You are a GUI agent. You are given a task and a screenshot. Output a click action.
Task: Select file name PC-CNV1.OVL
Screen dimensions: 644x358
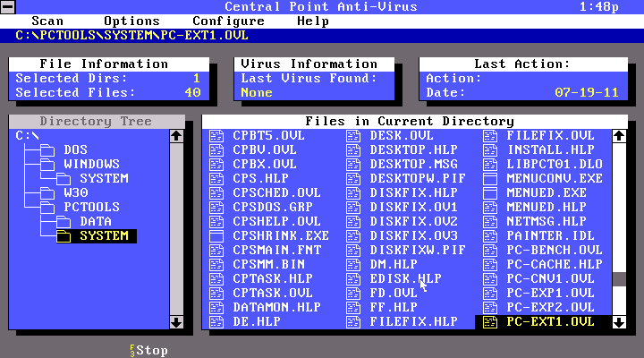[550, 279]
